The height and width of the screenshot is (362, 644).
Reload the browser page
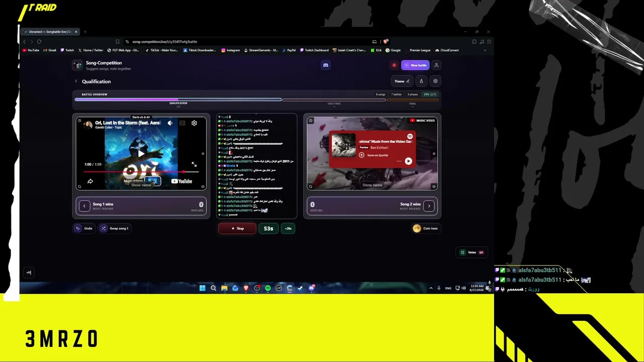coord(39,42)
